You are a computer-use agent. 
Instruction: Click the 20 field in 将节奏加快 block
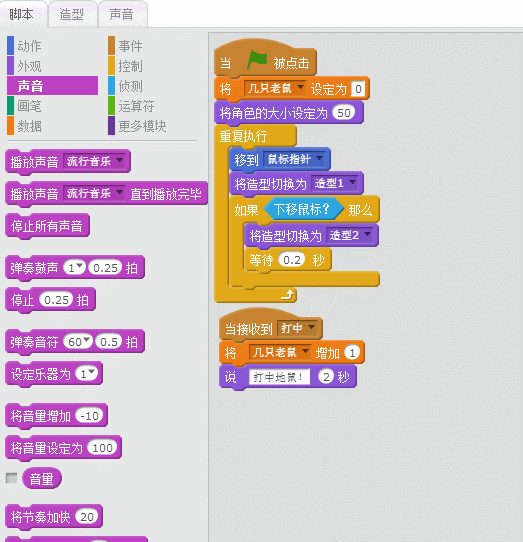pyautogui.click(x=87, y=517)
